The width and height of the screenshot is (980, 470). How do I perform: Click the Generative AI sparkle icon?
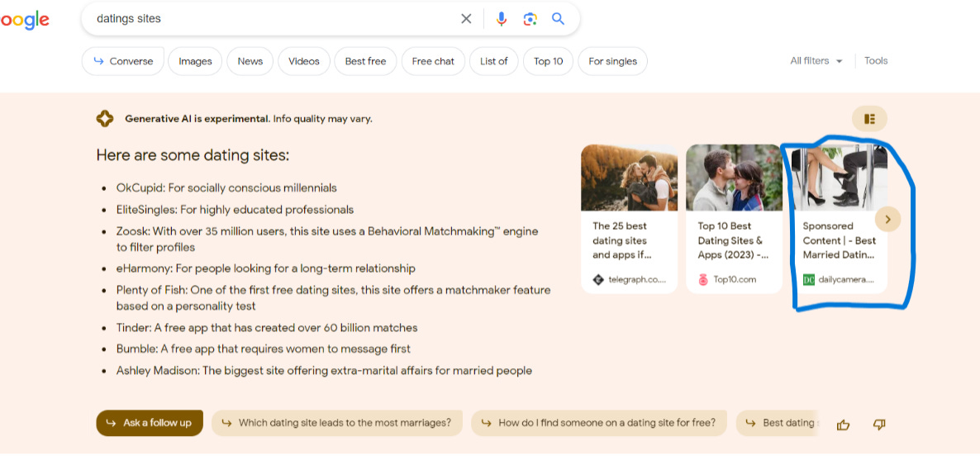click(x=105, y=119)
